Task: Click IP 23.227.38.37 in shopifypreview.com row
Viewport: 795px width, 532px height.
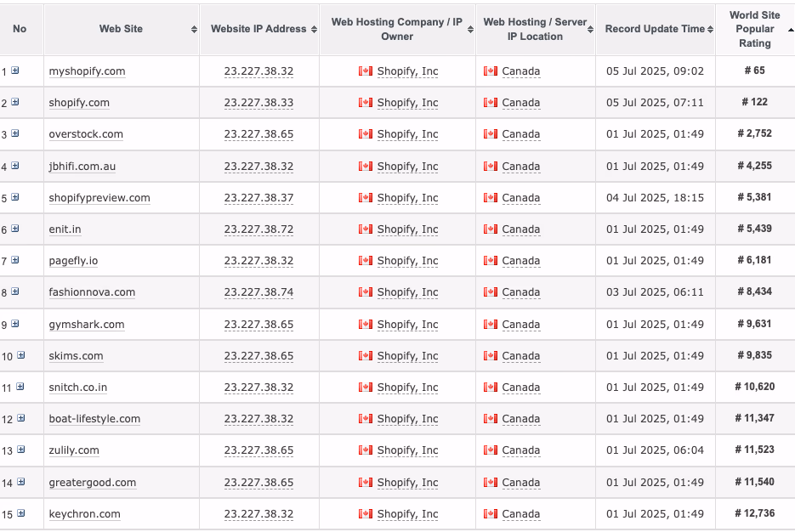Action: (x=258, y=198)
